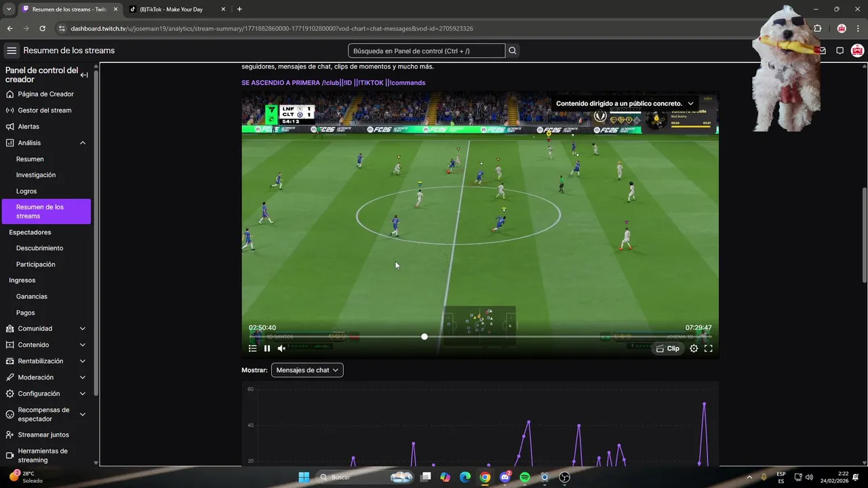Pause the VOD playback
The image size is (868, 488).
tap(267, 348)
